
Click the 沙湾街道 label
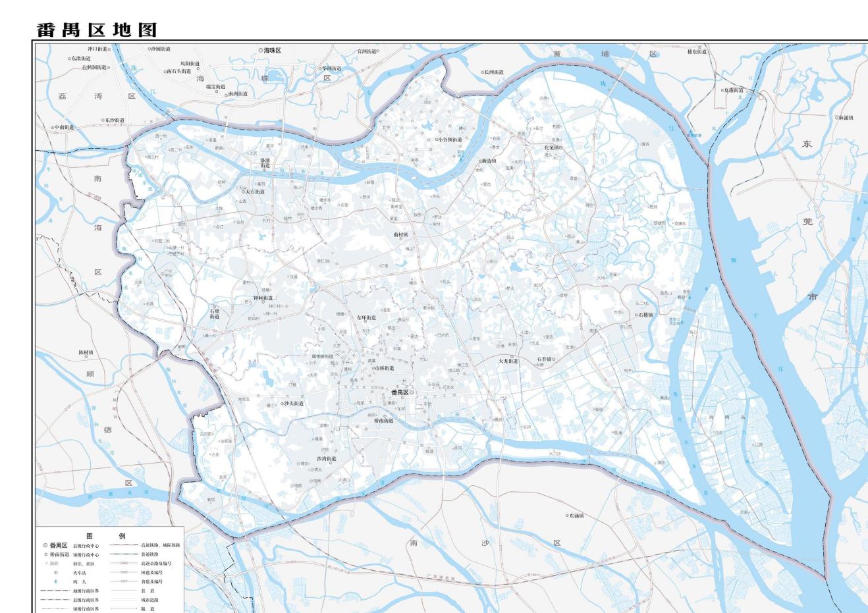coord(326,458)
